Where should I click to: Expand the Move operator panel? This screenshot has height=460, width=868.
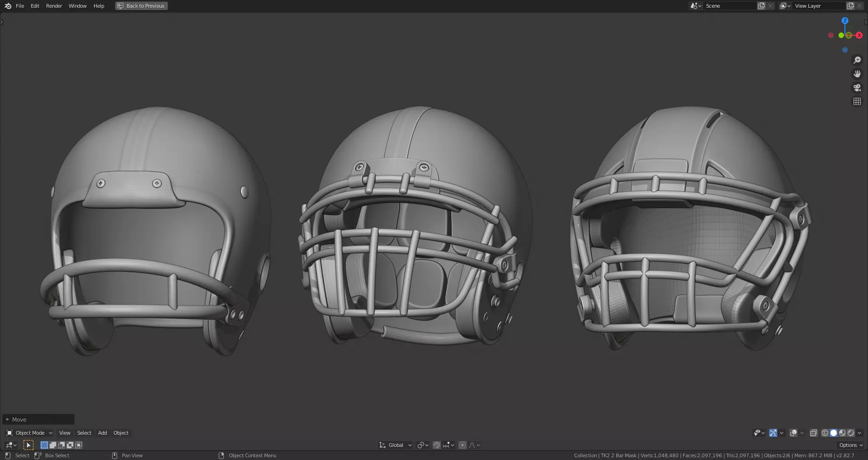[38, 419]
